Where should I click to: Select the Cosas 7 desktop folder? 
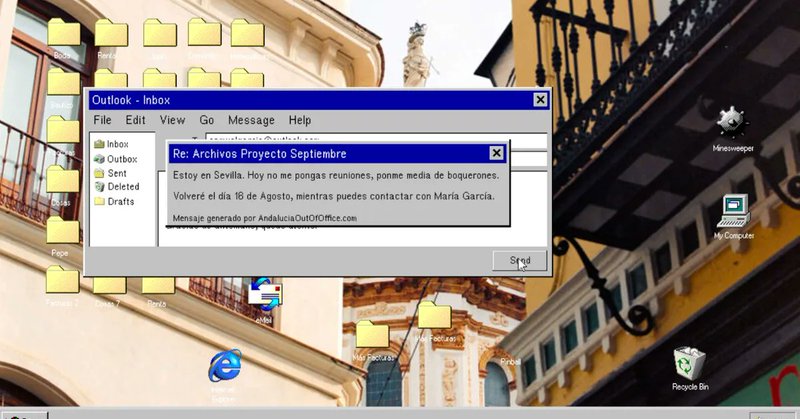(x=108, y=292)
